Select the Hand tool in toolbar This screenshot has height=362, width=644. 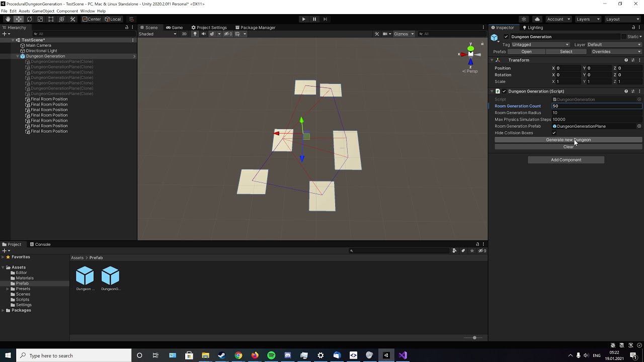tap(8, 19)
